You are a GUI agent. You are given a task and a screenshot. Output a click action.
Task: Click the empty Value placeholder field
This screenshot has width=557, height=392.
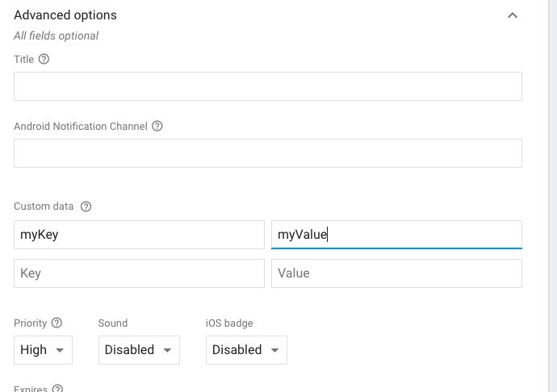click(396, 273)
